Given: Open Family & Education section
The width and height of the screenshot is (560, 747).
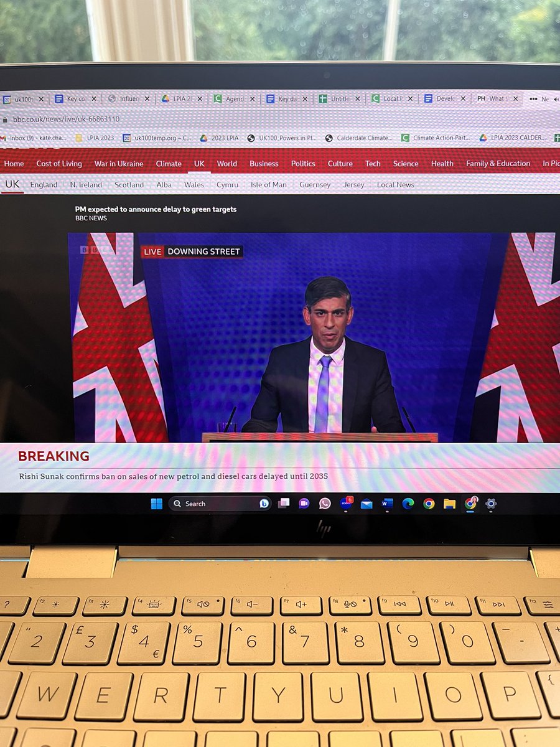Looking at the screenshot, I should 498,164.
